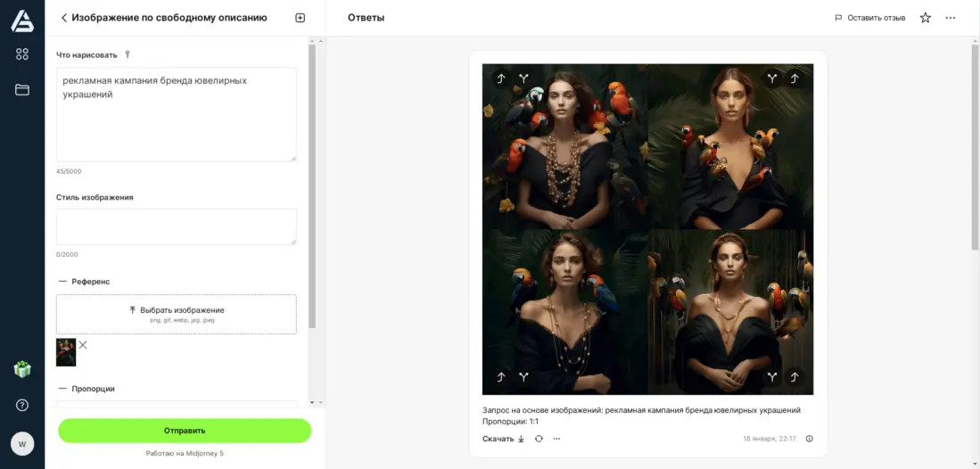980x469 pixels.
Task: Click the app logo in sidebar
Action: tap(22, 21)
